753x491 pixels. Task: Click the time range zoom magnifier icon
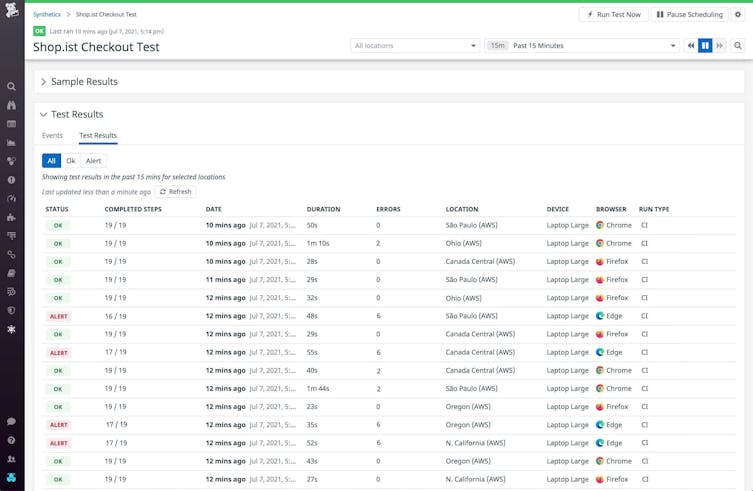coord(738,46)
